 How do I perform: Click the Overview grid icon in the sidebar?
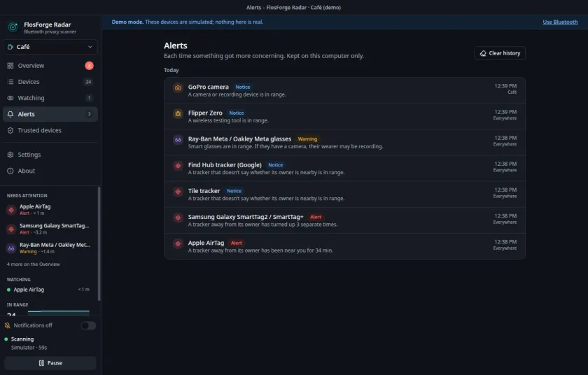pyautogui.click(x=10, y=66)
